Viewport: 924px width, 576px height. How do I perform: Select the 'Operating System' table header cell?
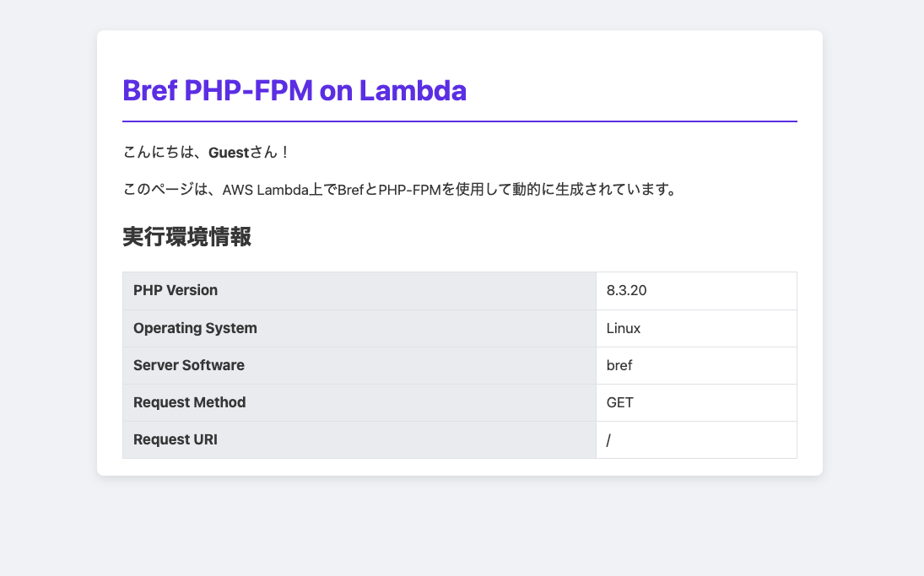tap(359, 329)
